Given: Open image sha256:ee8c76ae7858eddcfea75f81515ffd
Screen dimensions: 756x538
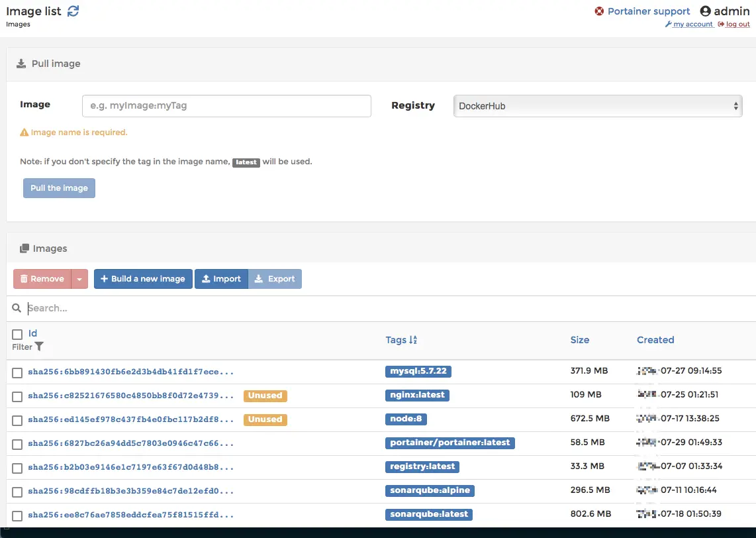Looking at the screenshot, I should pos(130,515).
